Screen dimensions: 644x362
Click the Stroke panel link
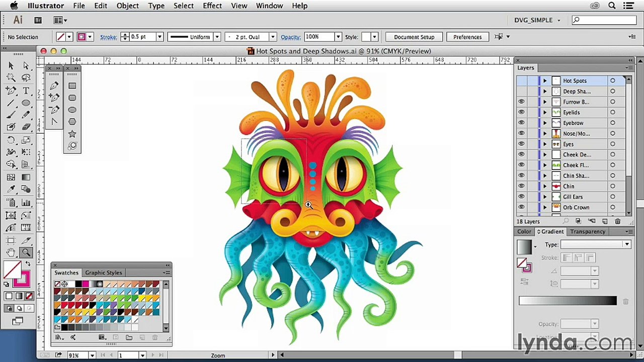point(108,37)
